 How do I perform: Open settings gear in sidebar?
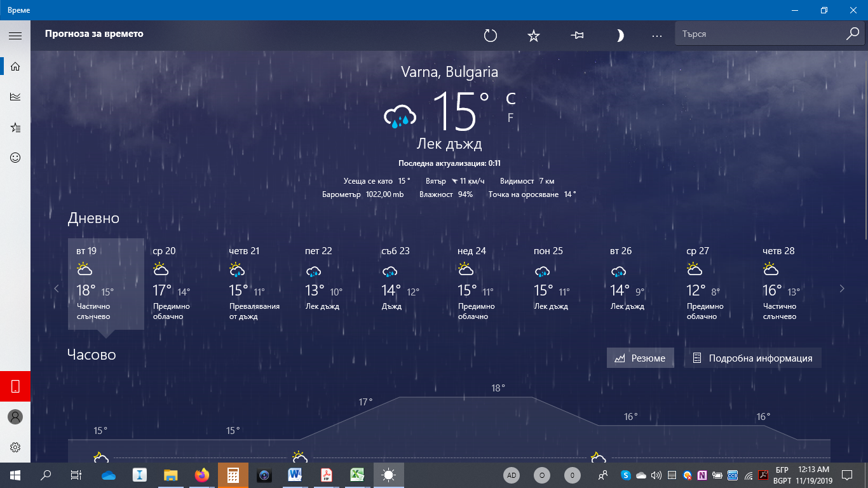click(x=15, y=447)
